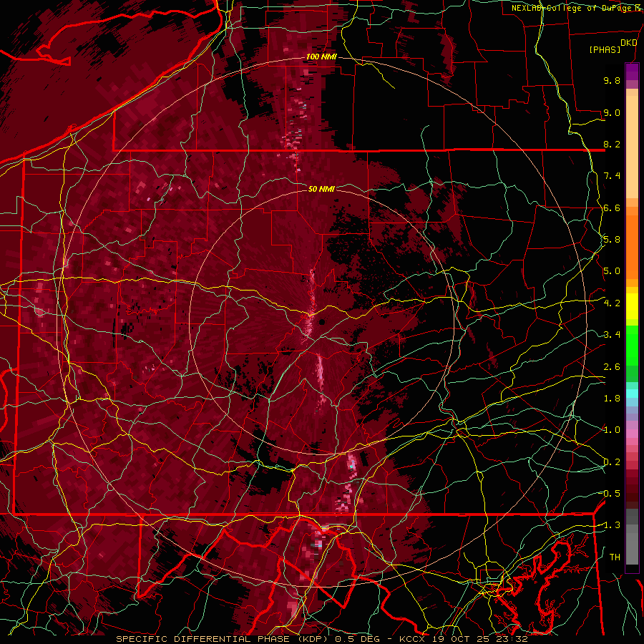Select the TH label at the scale bottom
This screenshot has height=644, width=644.
(x=615, y=557)
